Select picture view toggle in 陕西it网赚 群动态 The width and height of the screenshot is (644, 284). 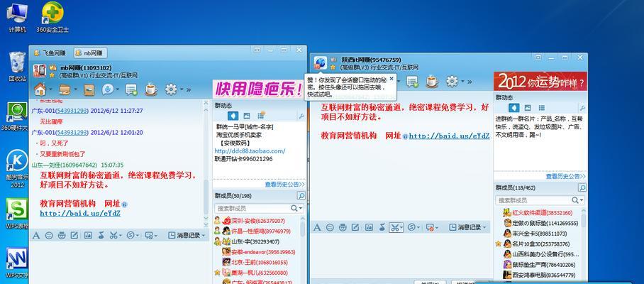pyautogui.click(x=528, y=108)
